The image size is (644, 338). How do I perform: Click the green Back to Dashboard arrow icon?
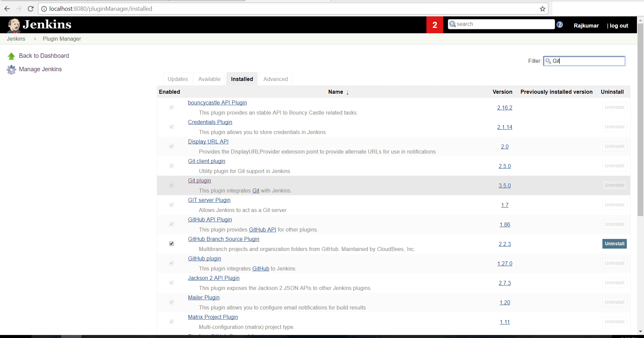pyautogui.click(x=11, y=55)
